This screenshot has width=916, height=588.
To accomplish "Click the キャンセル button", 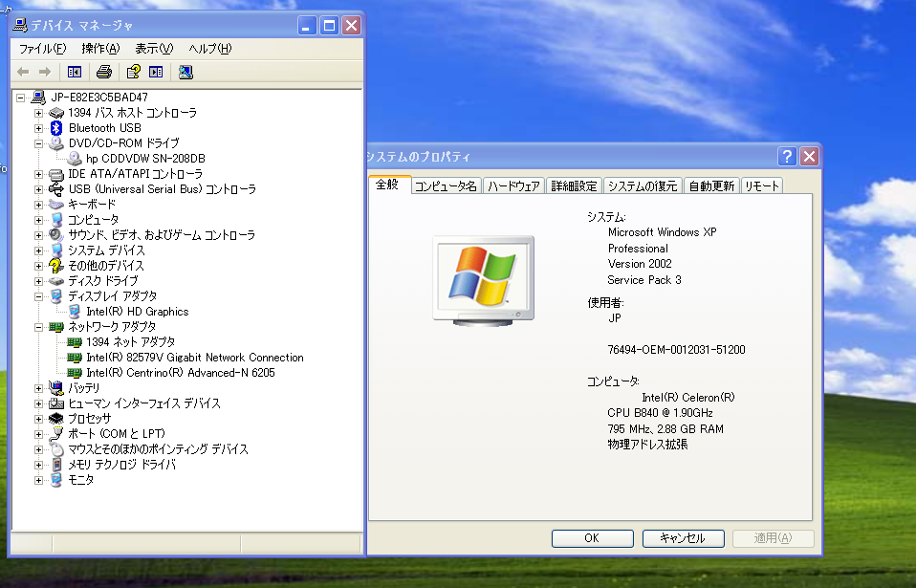I will [x=683, y=538].
